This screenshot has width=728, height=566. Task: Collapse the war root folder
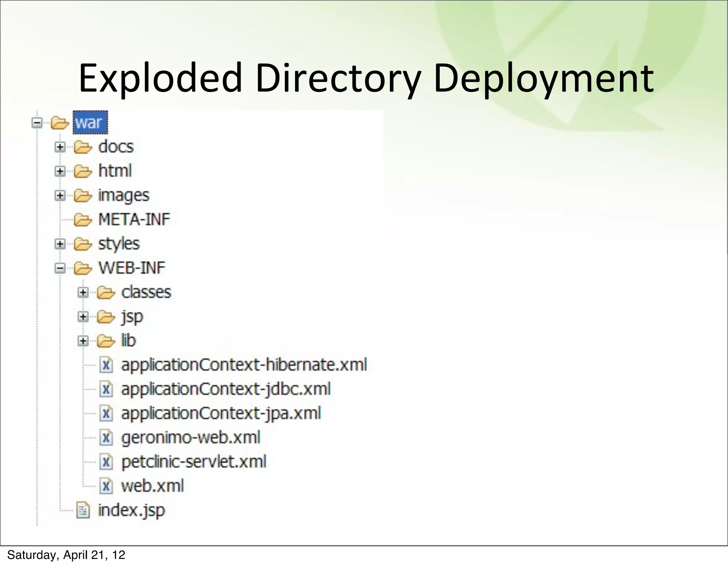coord(37,123)
